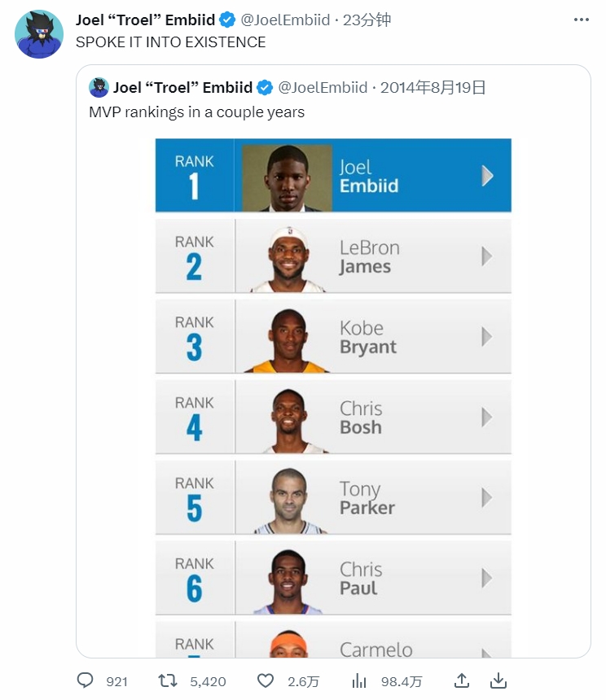
Task: Click the @JoelEmbiid handle in top tweet
Action: point(285,20)
